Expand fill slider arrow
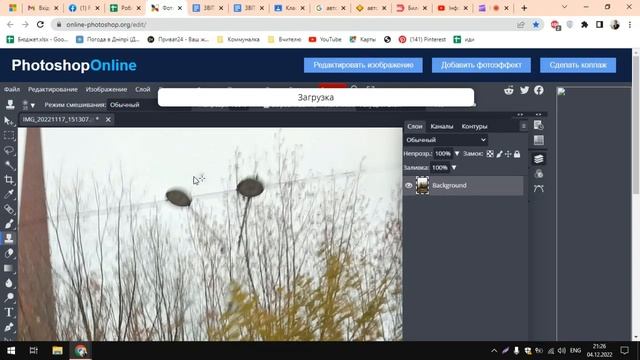640x360 pixels. click(x=453, y=167)
